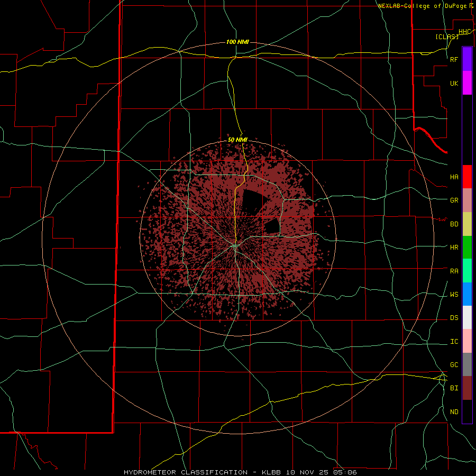
Task: Click the yellow BD legend color swatch
Action: click(x=467, y=224)
